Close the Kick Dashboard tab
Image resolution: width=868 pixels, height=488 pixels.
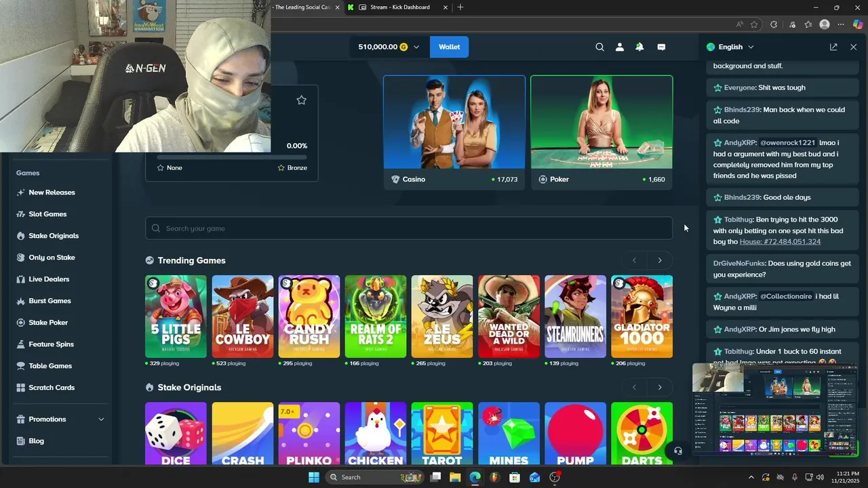(x=446, y=7)
